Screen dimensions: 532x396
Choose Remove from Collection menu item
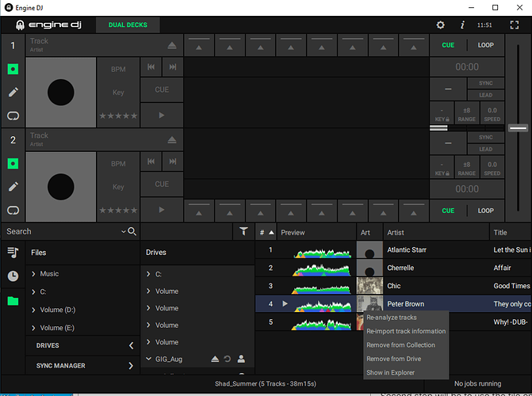pyautogui.click(x=400, y=345)
